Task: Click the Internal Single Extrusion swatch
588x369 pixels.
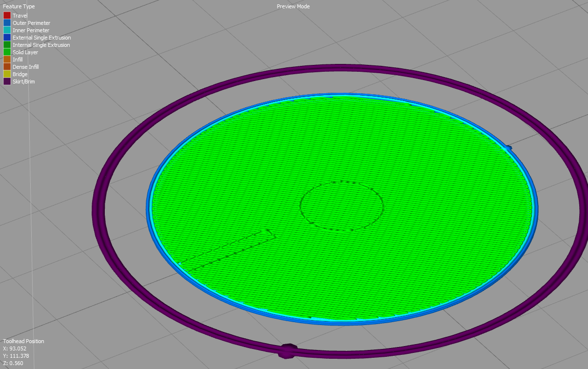Action: click(7, 45)
